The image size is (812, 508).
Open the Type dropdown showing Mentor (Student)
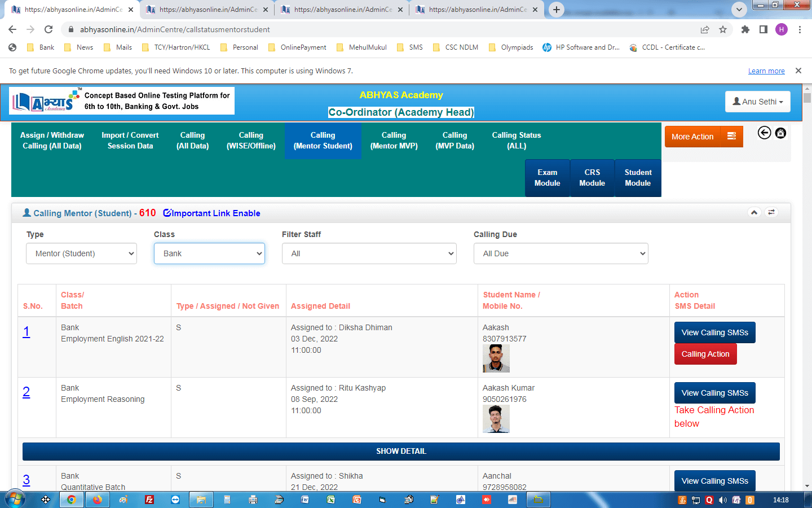[x=81, y=253]
